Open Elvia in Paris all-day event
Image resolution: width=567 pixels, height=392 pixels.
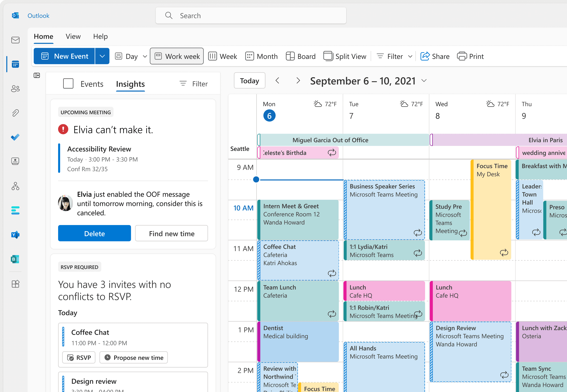tap(498, 140)
